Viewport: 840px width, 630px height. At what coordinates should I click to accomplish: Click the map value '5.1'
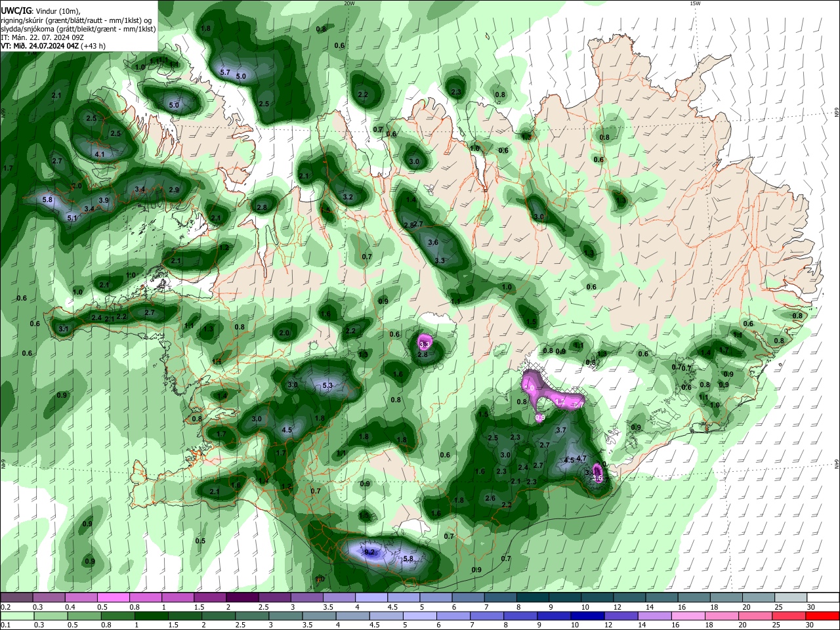72,218
